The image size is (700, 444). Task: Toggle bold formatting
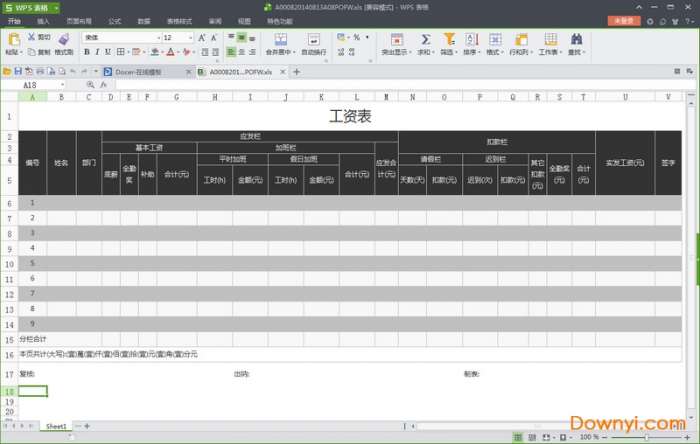[x=87, y=52]
